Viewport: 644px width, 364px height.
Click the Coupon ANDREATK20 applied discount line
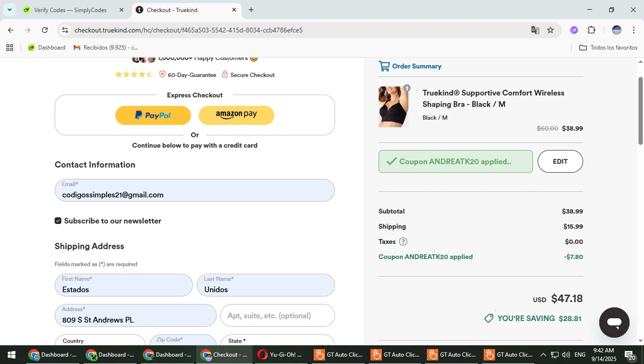coord(480,257)
